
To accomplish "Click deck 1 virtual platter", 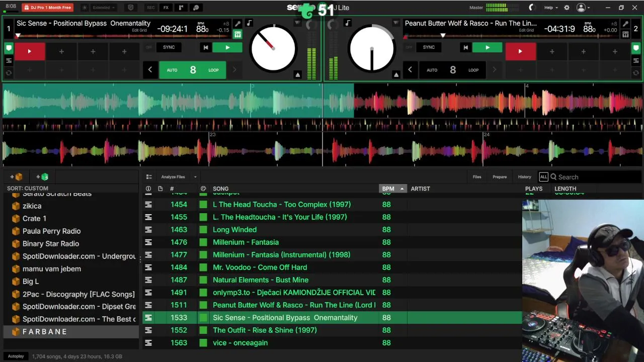I will (273, 49).
